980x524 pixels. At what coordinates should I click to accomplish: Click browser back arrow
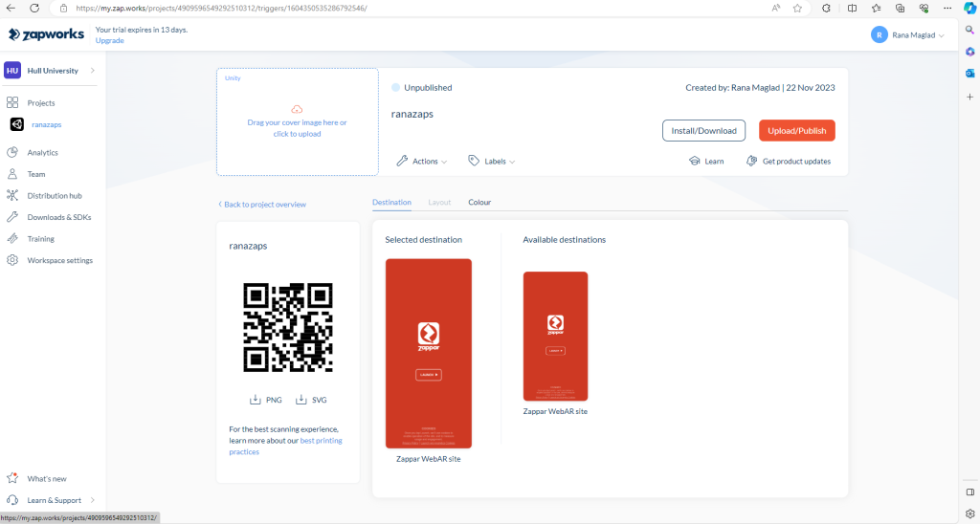(11, 8)
